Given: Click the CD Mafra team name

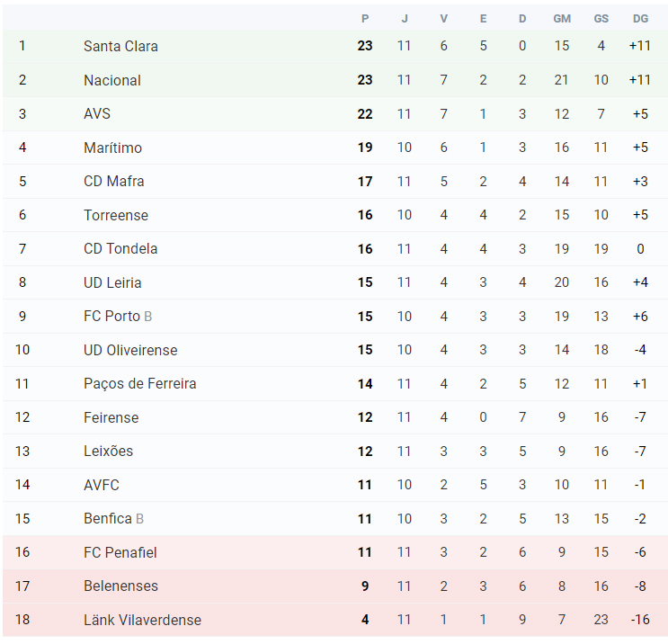Looking at the screenshot, I should [114, 181].
